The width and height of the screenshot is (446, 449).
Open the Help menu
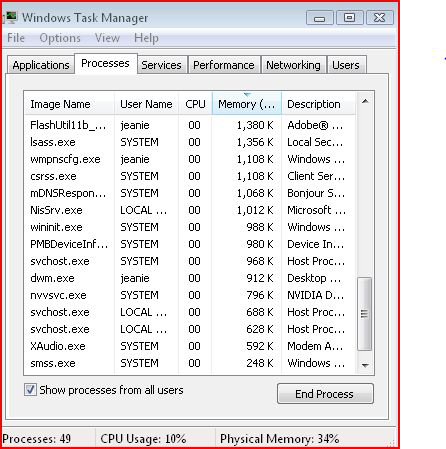point(146,38)
